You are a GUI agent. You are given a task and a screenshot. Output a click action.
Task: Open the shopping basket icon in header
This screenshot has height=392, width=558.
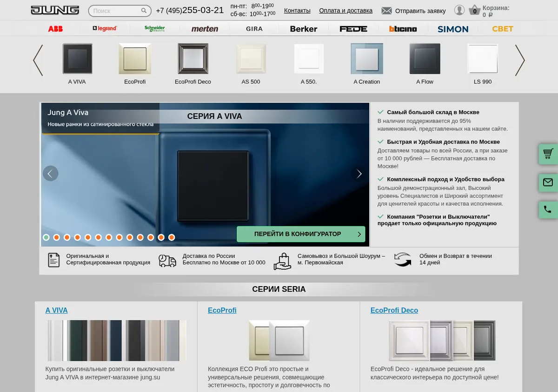[474, 10]
